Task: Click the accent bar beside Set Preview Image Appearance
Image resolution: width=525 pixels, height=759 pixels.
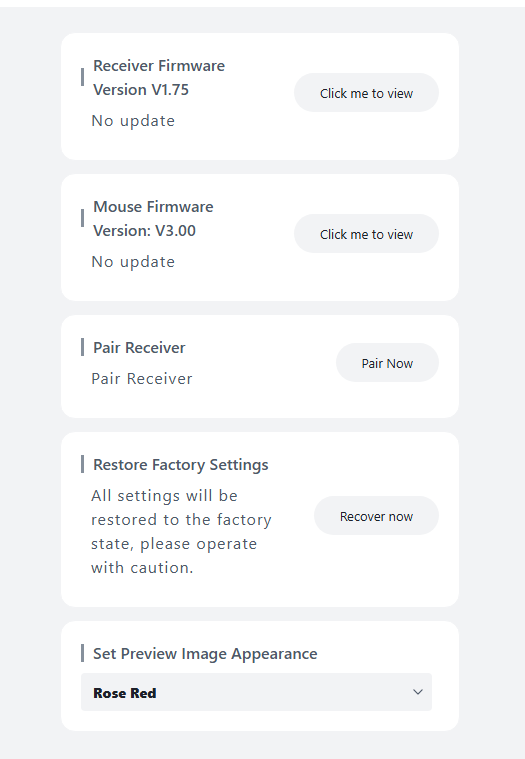Action: coord(82,653)
